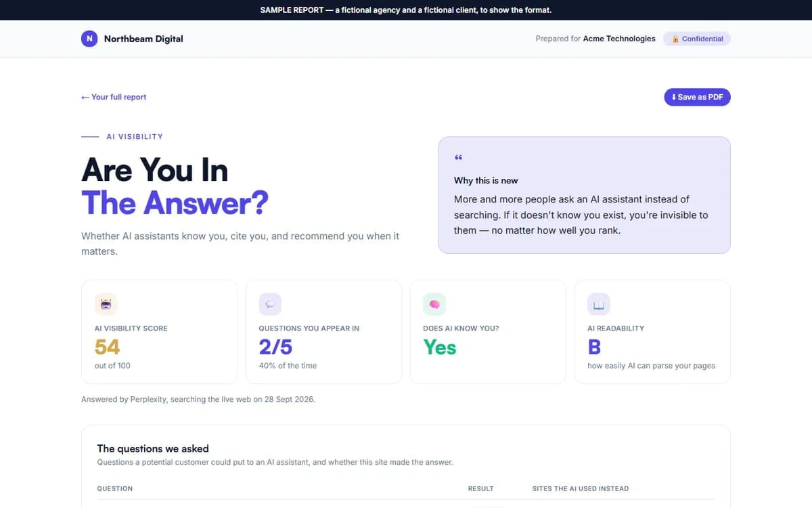
Task: Click the book icon above AI Readability
Action: (599, 304)
